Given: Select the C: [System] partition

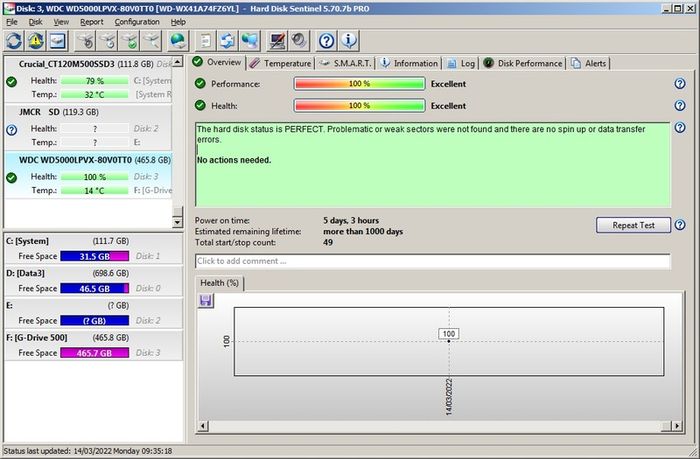Looking at the screenshot, I should coord(94,249).
